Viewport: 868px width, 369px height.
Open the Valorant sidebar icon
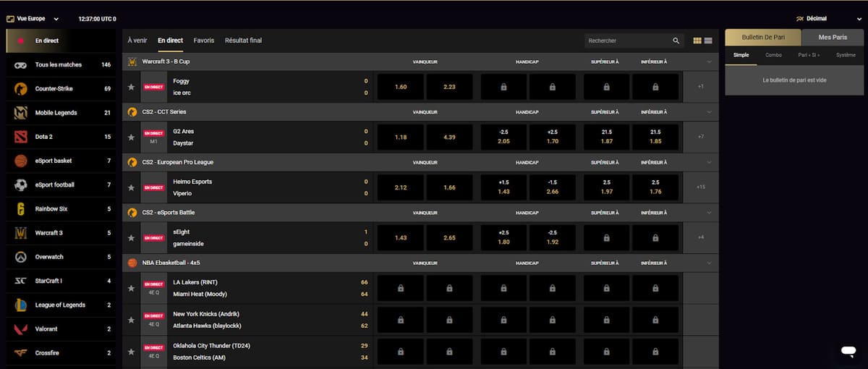pyautogui.click(x=21, y=328)
